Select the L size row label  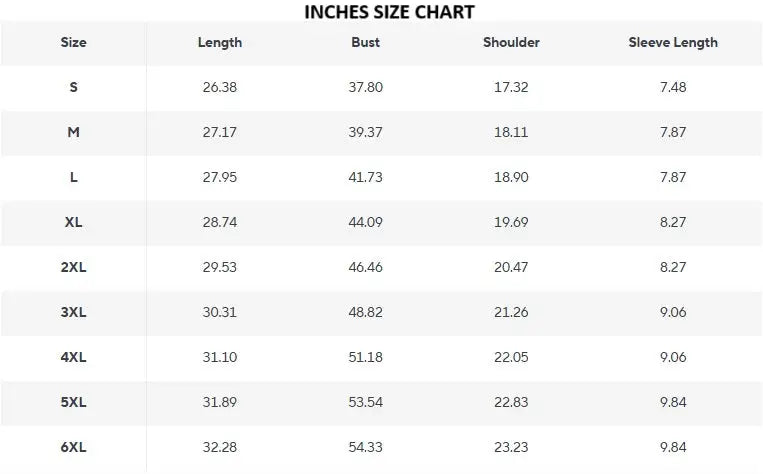click(x=73, y=177)
